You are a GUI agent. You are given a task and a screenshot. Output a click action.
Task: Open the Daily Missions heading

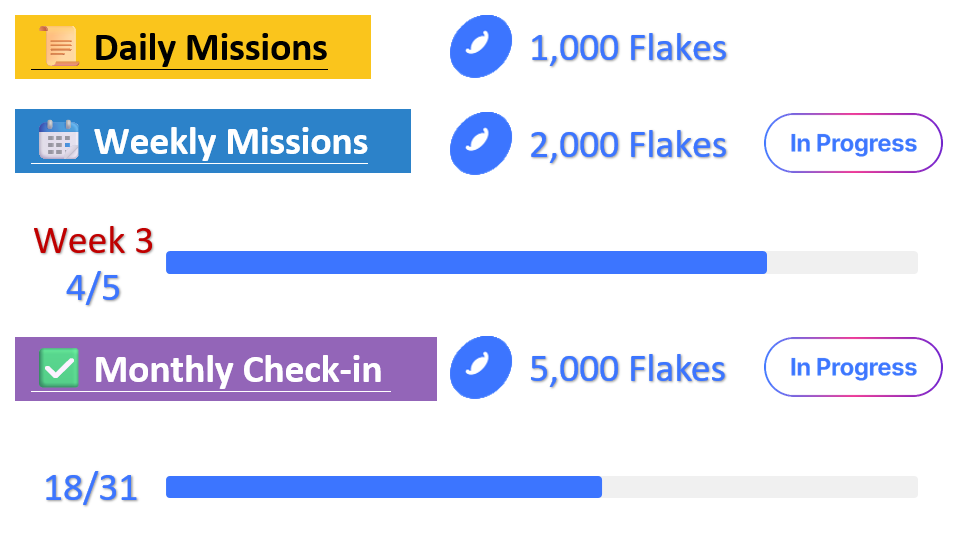pyautogui.click(x=210, y=47)
